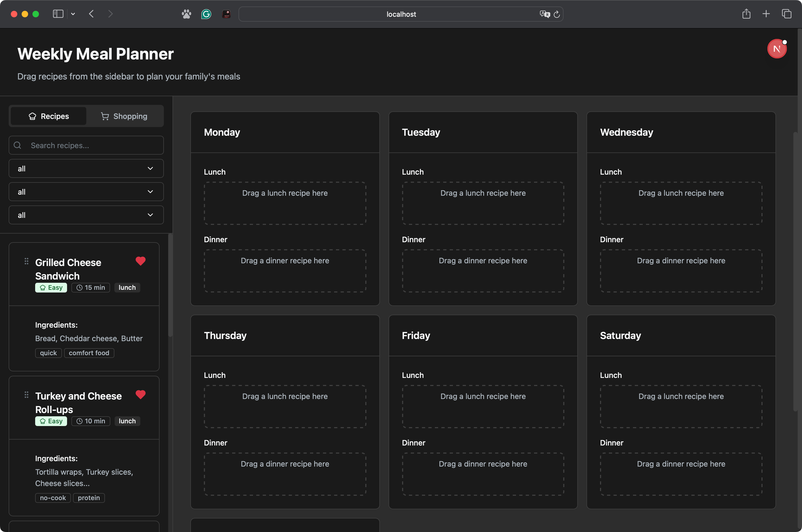This screenshot has width=802, height=532.
Task: Click the red N profile avatar
Action: click(777, 48)
